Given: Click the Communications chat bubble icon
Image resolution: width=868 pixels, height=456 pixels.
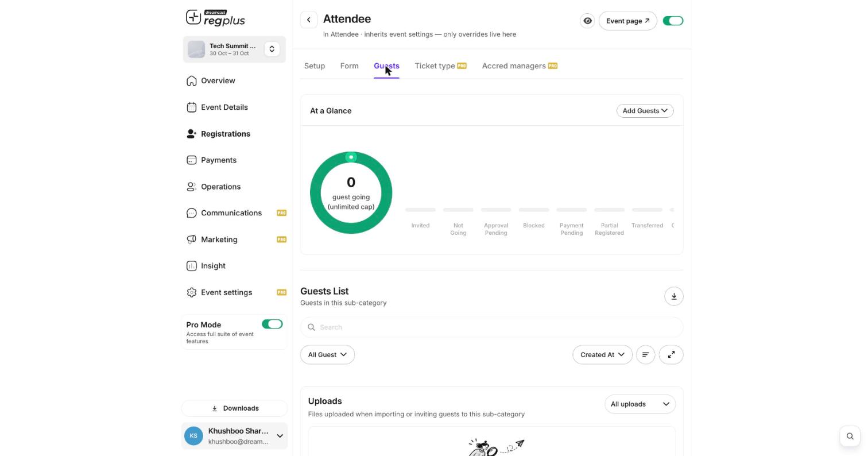Looking at the screenshot, I should (x=192, y=213).
